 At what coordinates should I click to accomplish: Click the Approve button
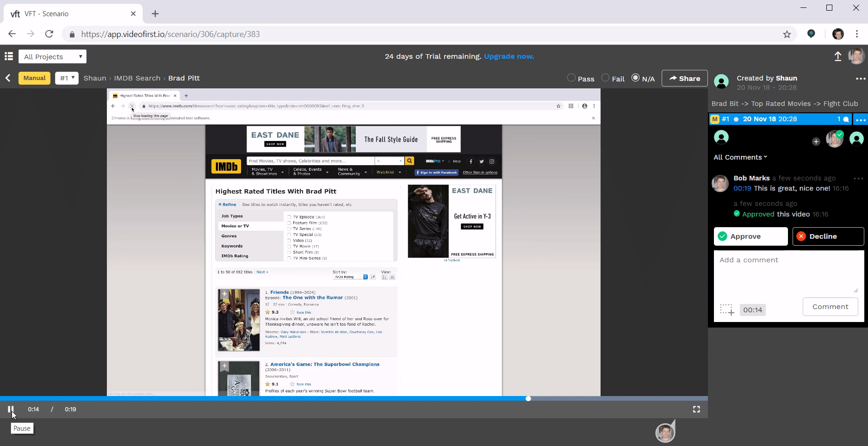click(750, 236)
